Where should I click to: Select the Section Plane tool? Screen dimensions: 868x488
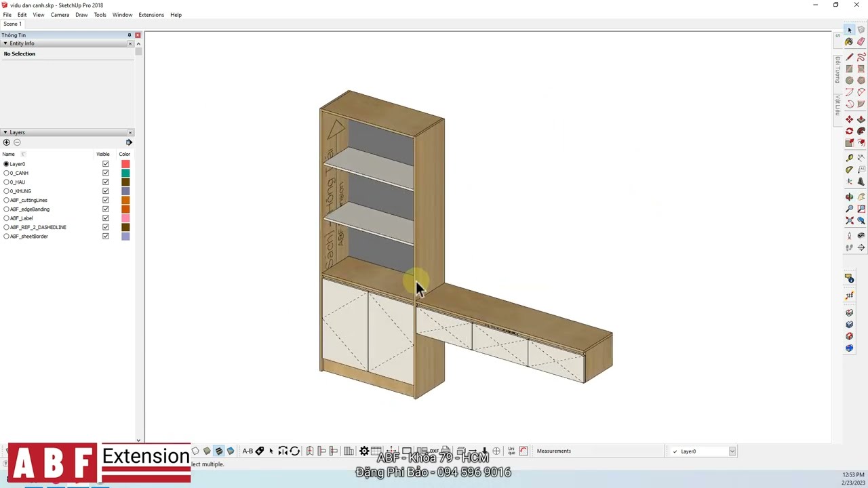(x=861, y=247)
